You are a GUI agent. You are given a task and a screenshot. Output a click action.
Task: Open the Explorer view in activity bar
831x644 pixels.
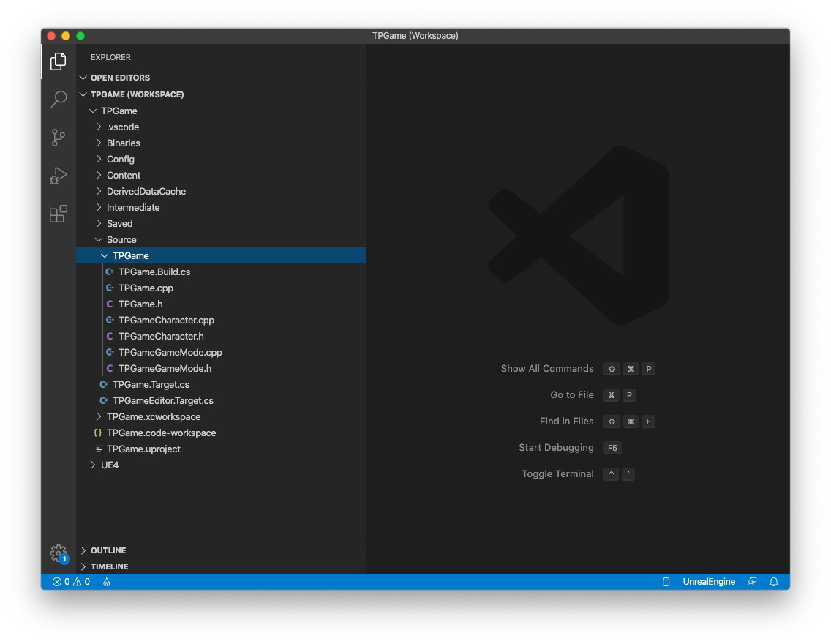pos(59,61)
